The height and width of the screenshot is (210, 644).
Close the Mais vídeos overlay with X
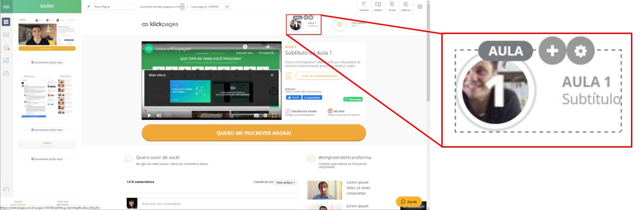point(272,75)
